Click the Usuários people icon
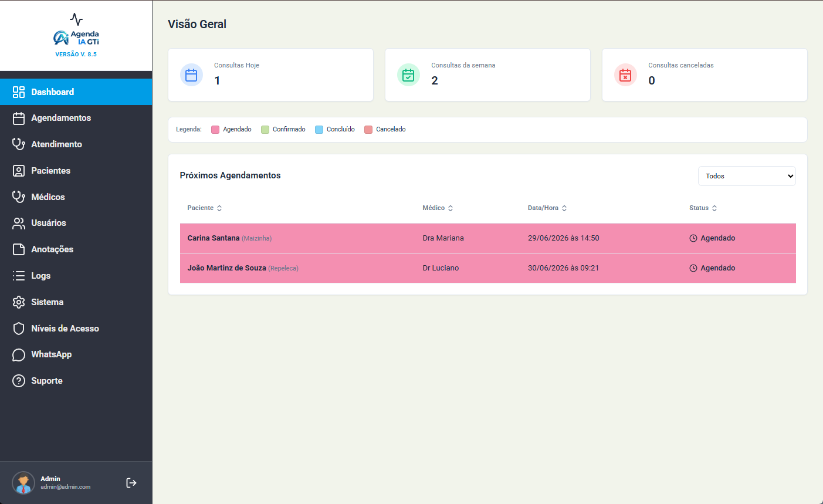823x504 pixels. 19,223
